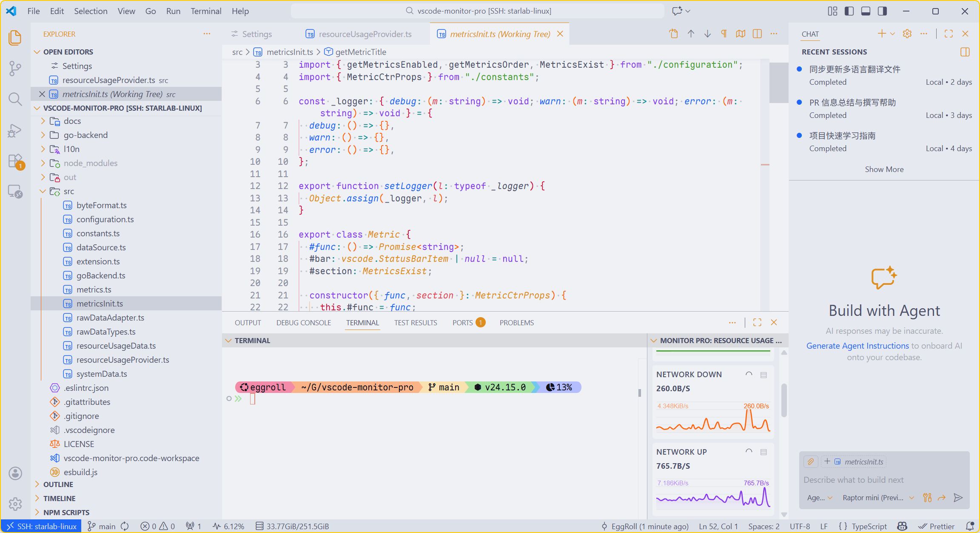Expand the docs folder

click(43, 121)
